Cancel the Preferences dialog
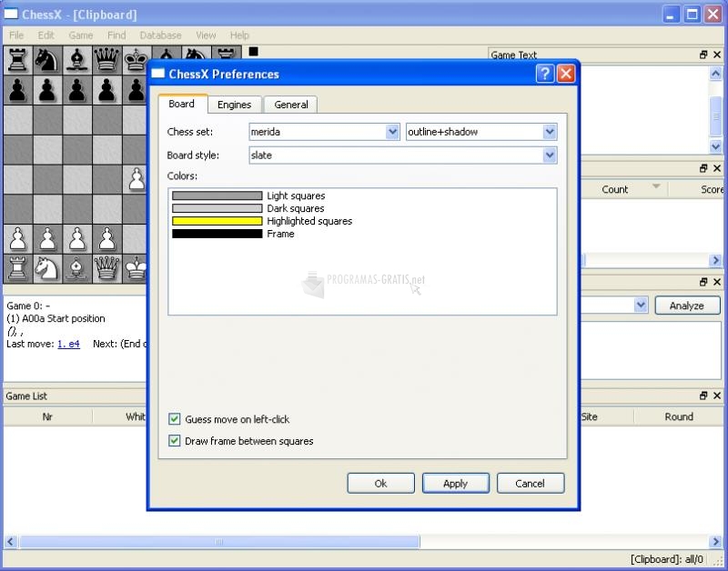 pyautogui.click(x=531, y=484)
